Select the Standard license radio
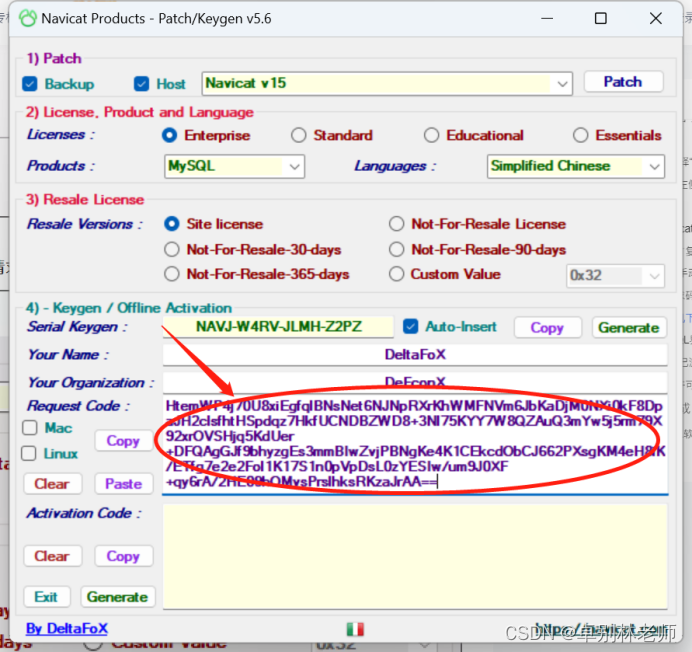The height and width of the screenshot is (652, 692). coord(299,135)
